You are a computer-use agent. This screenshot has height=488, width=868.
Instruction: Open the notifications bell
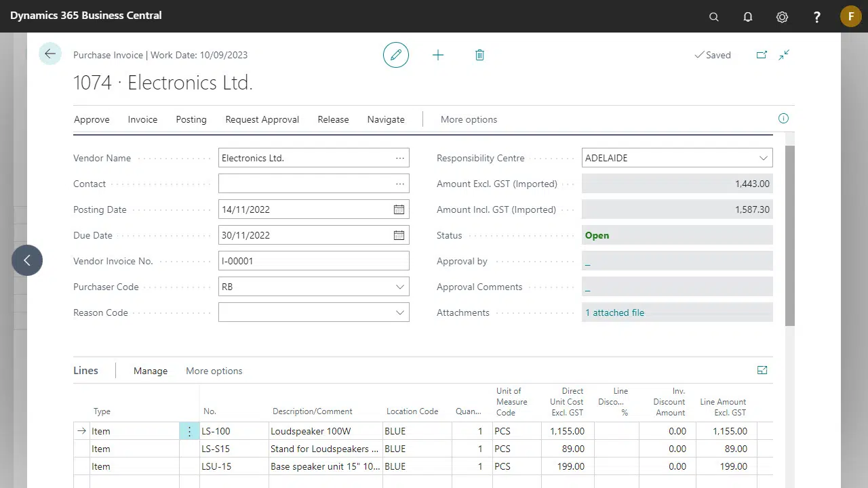click(748, 16)
